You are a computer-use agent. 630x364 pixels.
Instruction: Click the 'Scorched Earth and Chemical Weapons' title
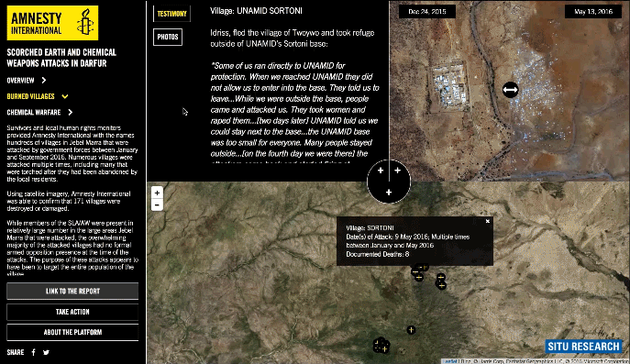(x=61, y=58)
